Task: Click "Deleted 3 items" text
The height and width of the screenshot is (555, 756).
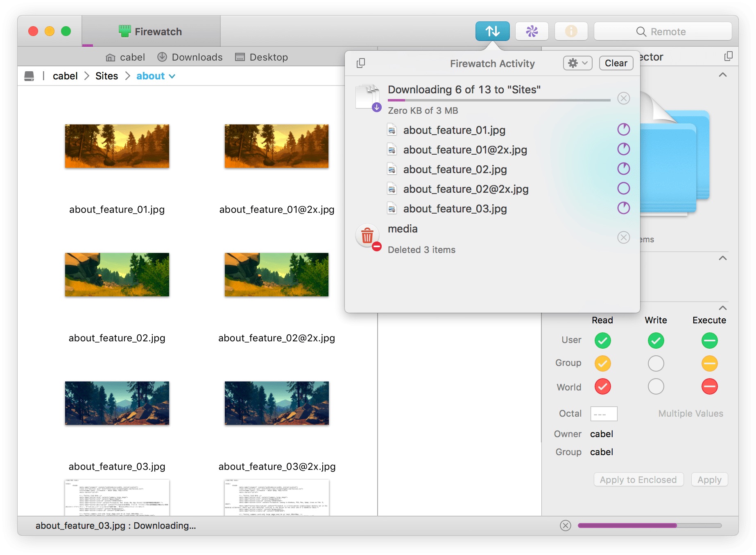Action: [x=421, y=250]
